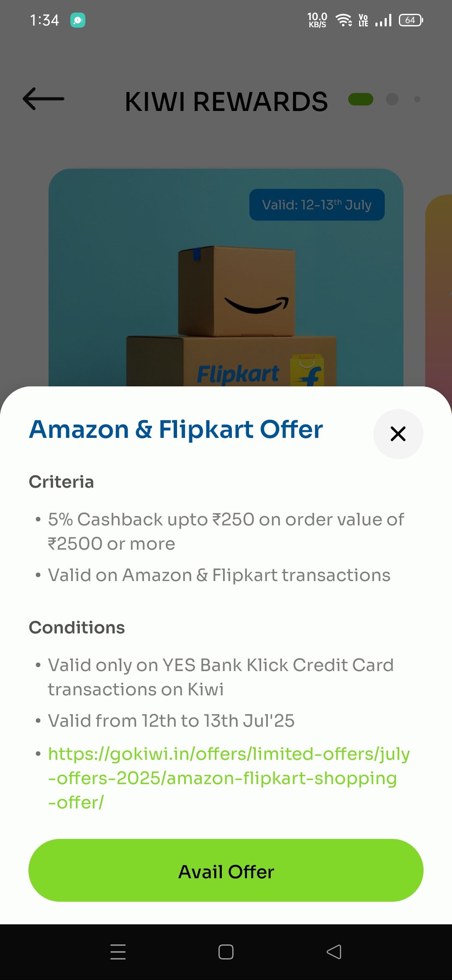Close the Amazon & Flipkart Offer sheet
452x980 pixels.
coord(398,434)
